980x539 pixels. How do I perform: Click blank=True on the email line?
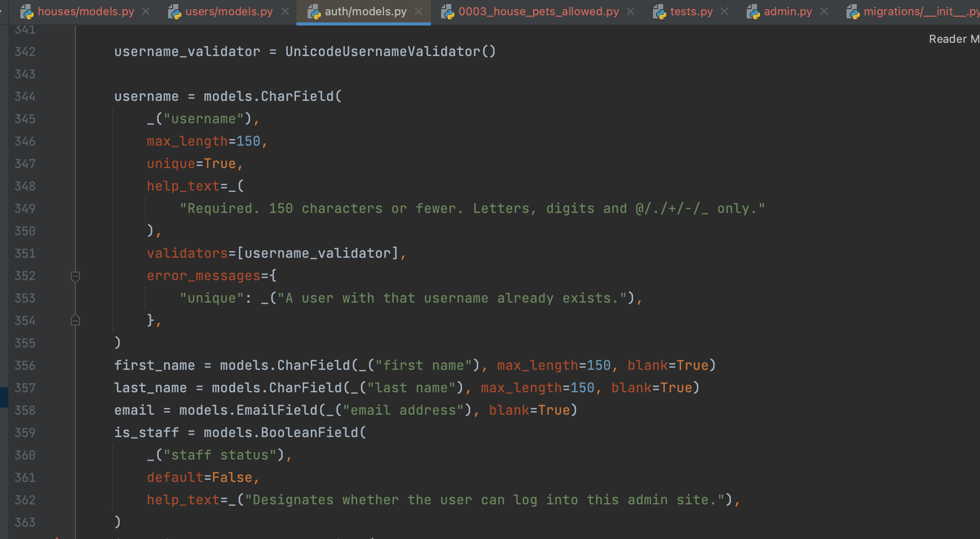530,411
